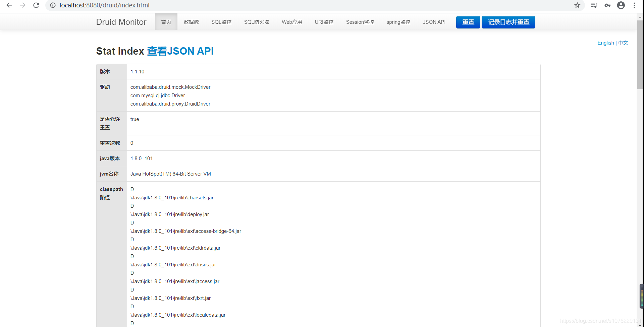Click the classpath路径 row label
This screenshot has height=327, width=644.
[111, 193]
